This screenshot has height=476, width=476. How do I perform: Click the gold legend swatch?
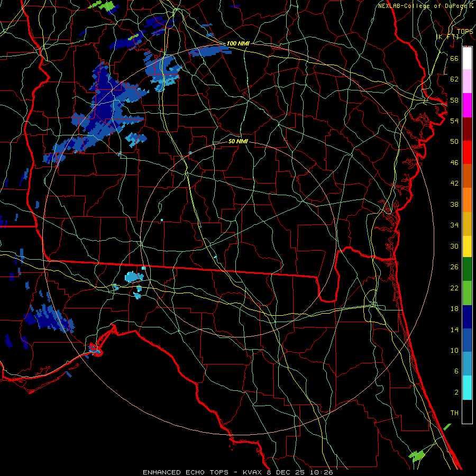[467, 224]
